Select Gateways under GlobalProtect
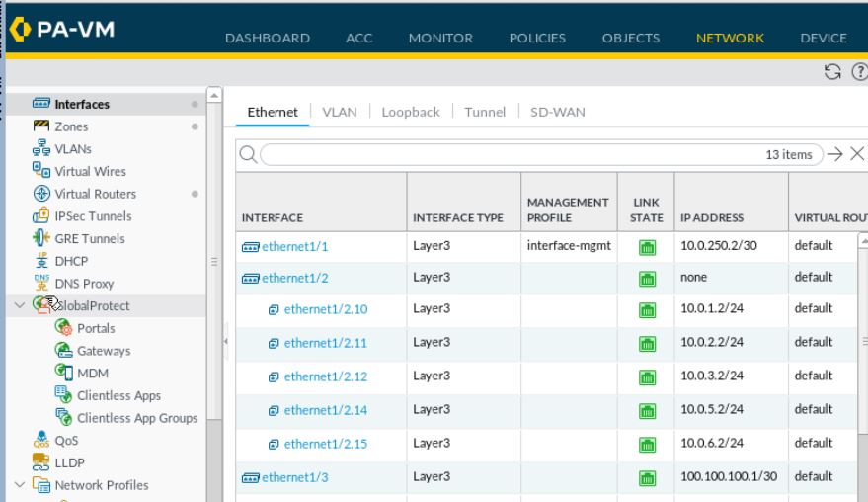The image size is (868, 502). click(104, 351)
